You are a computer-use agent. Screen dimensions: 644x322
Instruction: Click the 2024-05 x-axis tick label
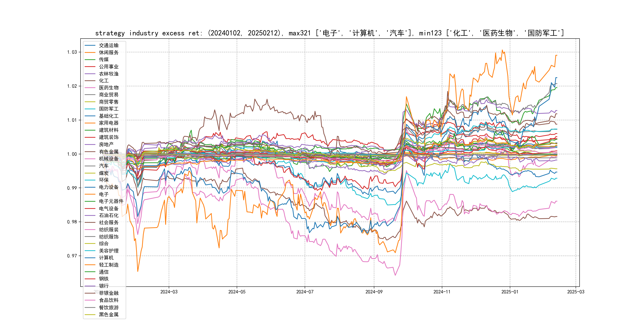(237, 292)
